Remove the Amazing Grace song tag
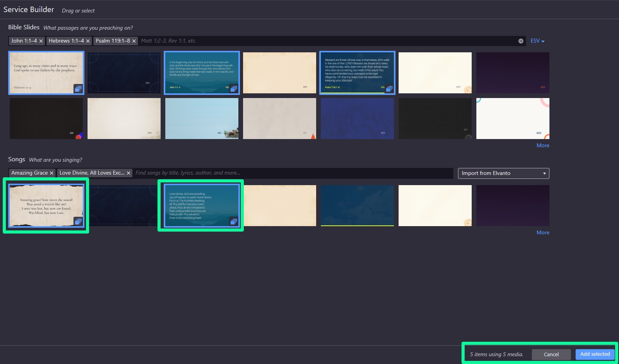Viewport: 619px width, 364px height. pos(51,173)
